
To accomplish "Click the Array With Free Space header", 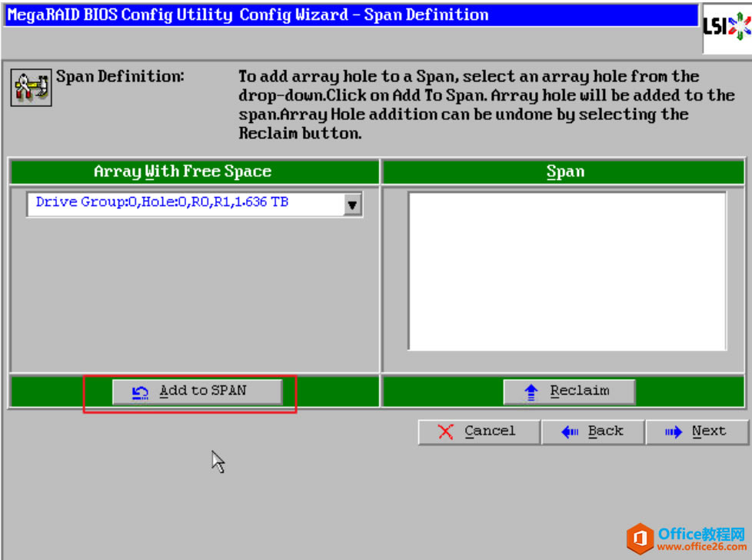I will (195, 172).
